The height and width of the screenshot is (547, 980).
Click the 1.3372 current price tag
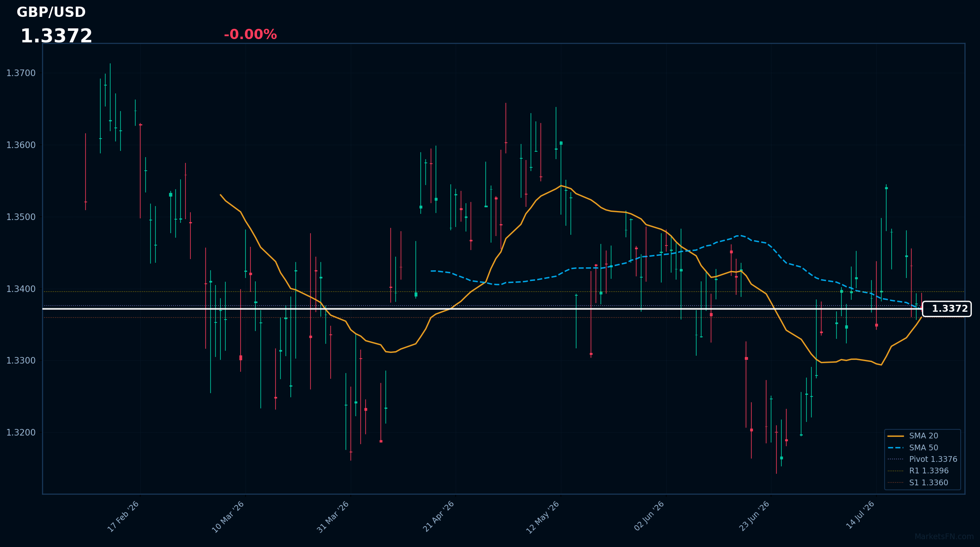947,309
